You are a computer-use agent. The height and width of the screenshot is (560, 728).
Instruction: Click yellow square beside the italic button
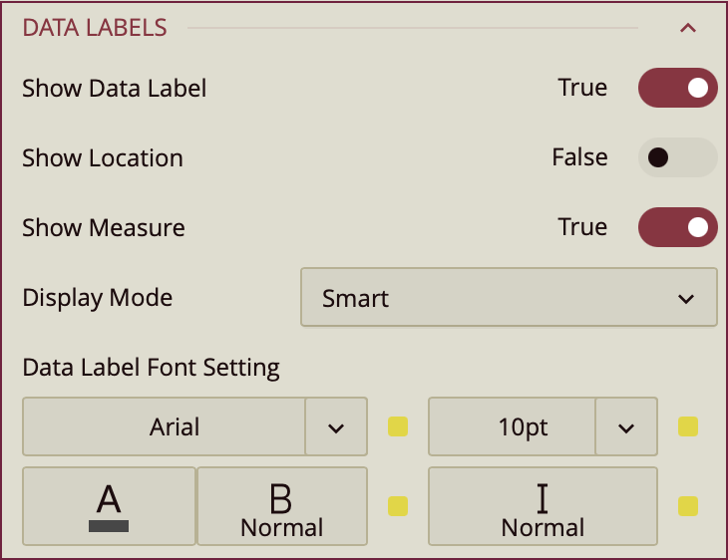[688, 506]
